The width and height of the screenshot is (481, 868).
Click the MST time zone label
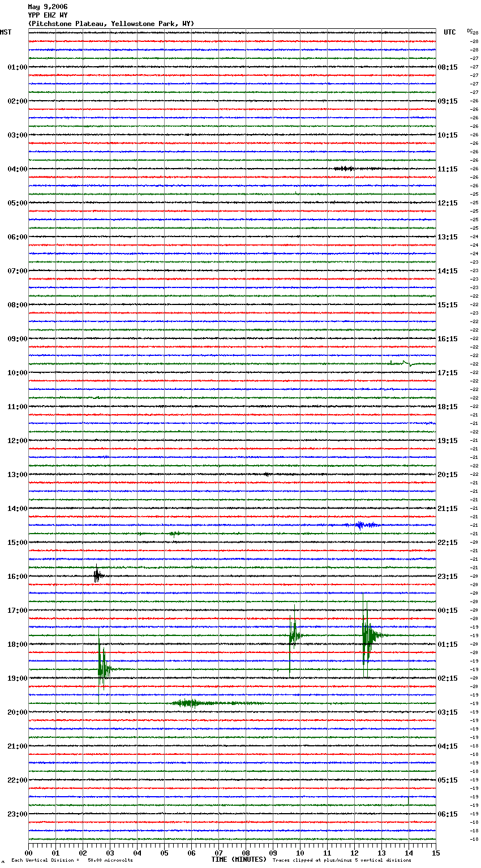[x=6, y=32]
